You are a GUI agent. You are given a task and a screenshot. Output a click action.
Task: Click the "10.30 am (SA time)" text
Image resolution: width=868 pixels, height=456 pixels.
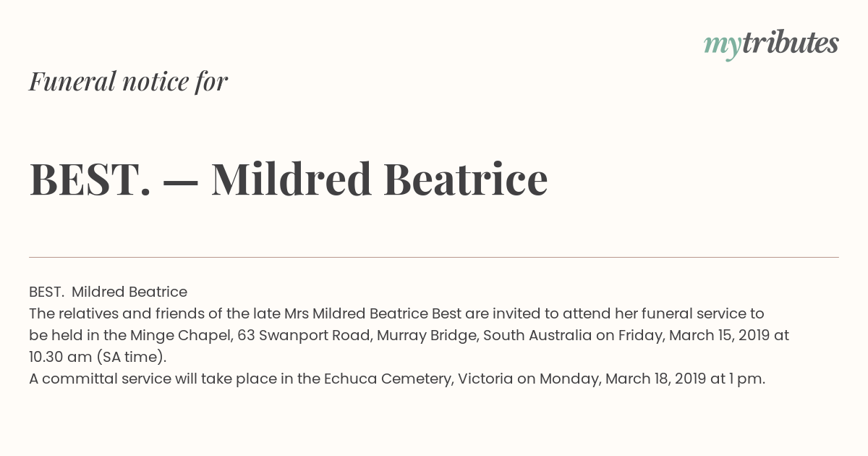click(x=98, y=357)
